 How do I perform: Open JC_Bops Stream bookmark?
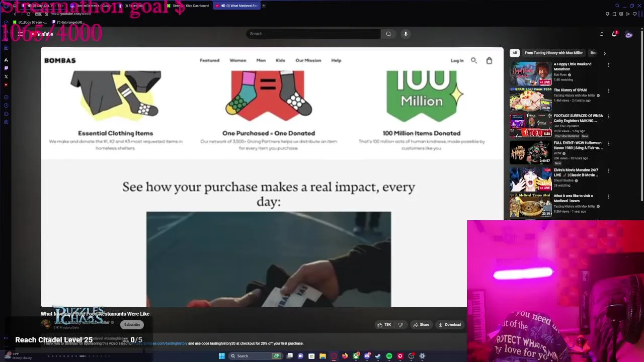(30, 22)
